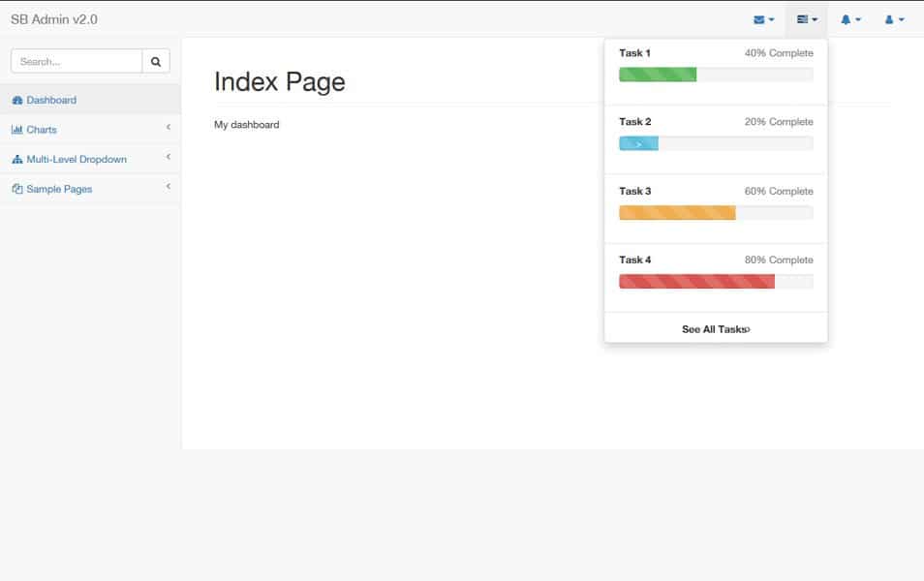Screen dimensions: 924x581
Task: Open the messages envelope dropdown
Action: pyautogui.click(x=763, y=18)
